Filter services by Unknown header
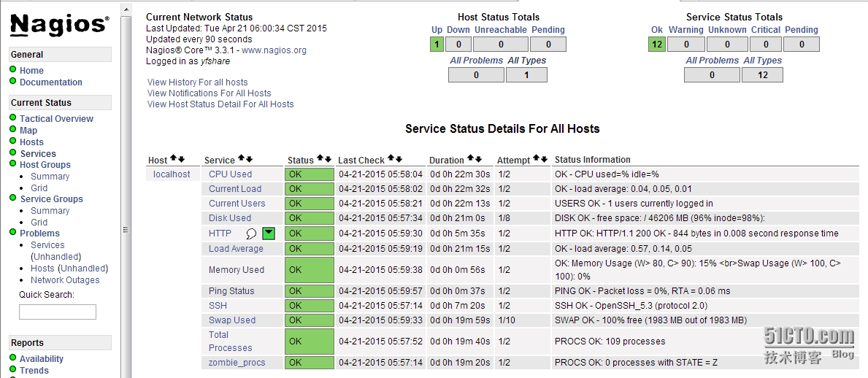 (x=727, y=30)
